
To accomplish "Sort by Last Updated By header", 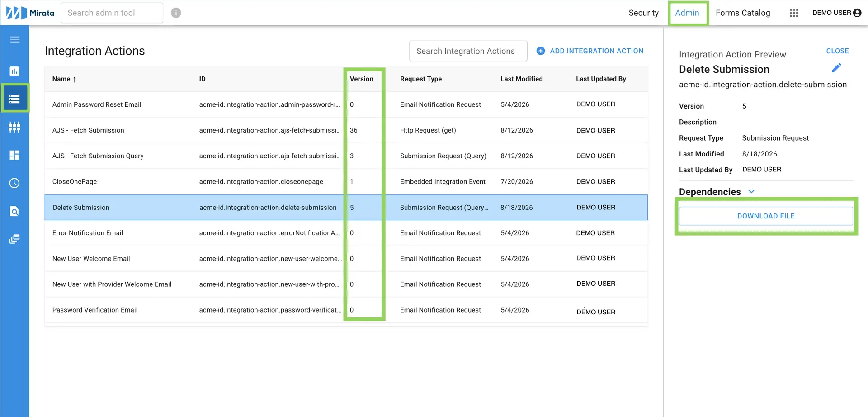I will pyautogui.click(x=601, y=79).
